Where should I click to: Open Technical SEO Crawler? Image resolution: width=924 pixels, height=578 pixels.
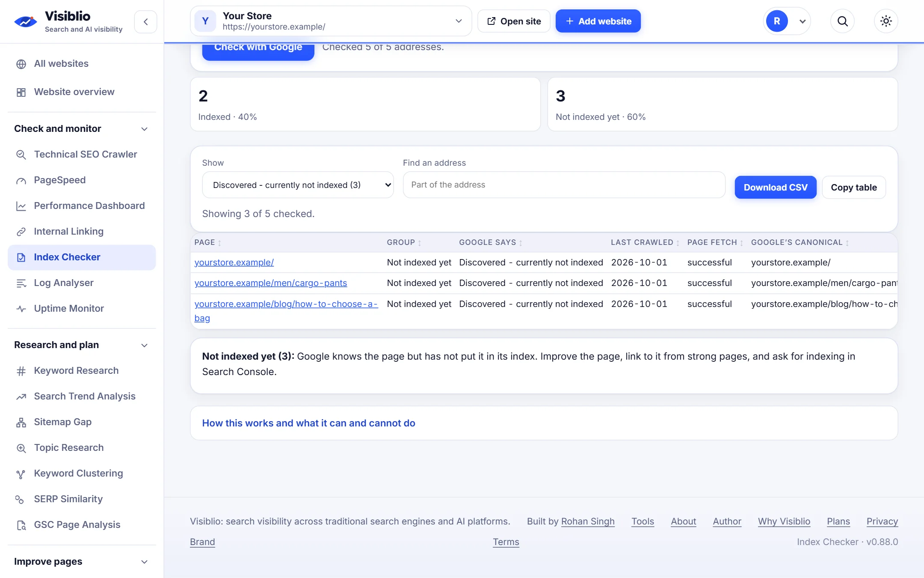82,155
